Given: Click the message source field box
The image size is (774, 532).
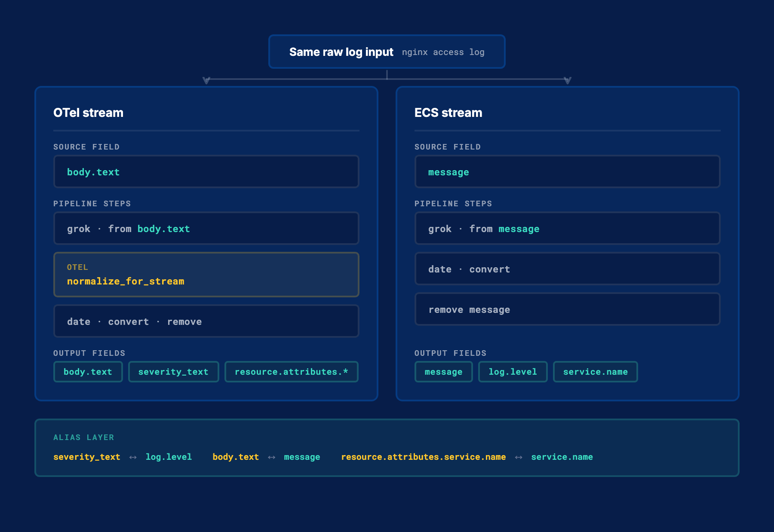Looking at the screenshot, I should (567, 171).
